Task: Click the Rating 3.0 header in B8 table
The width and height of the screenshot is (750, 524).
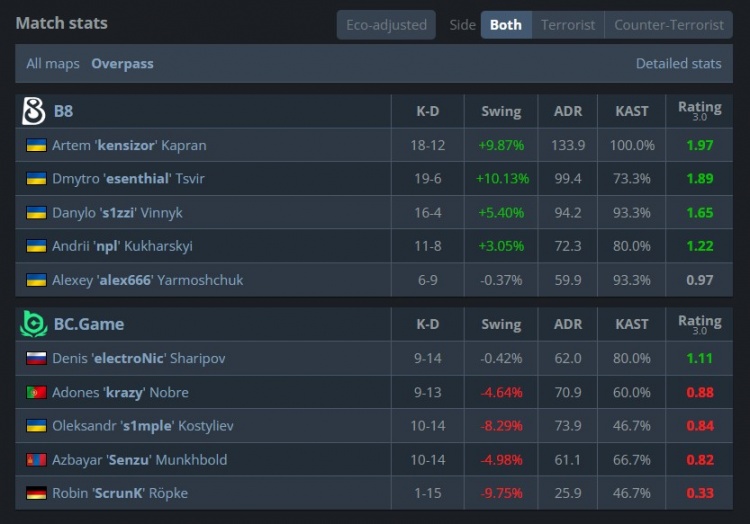Action: click(x=699, y=110)
